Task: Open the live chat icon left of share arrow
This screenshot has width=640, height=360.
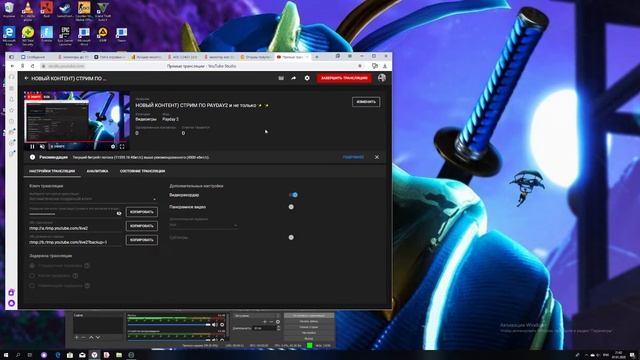Action: pyautogui.click(x=281, y=78)
